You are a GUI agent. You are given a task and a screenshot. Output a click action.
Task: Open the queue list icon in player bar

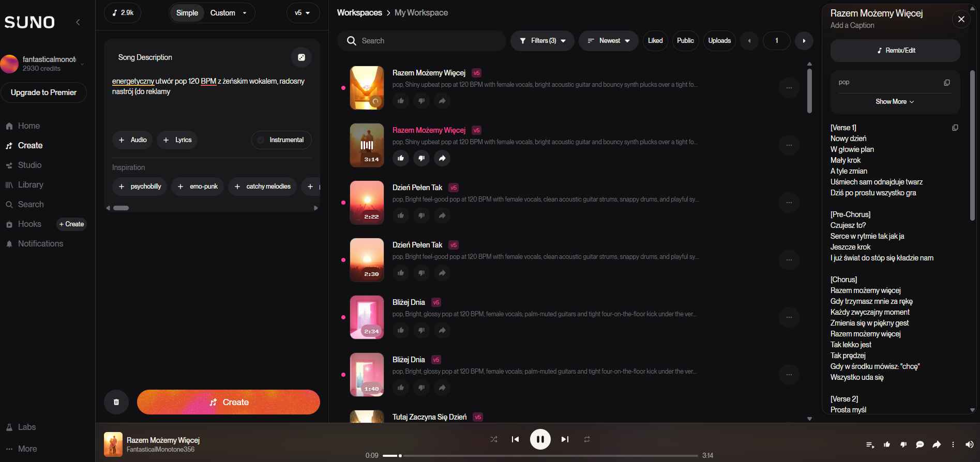click(870, 444)
